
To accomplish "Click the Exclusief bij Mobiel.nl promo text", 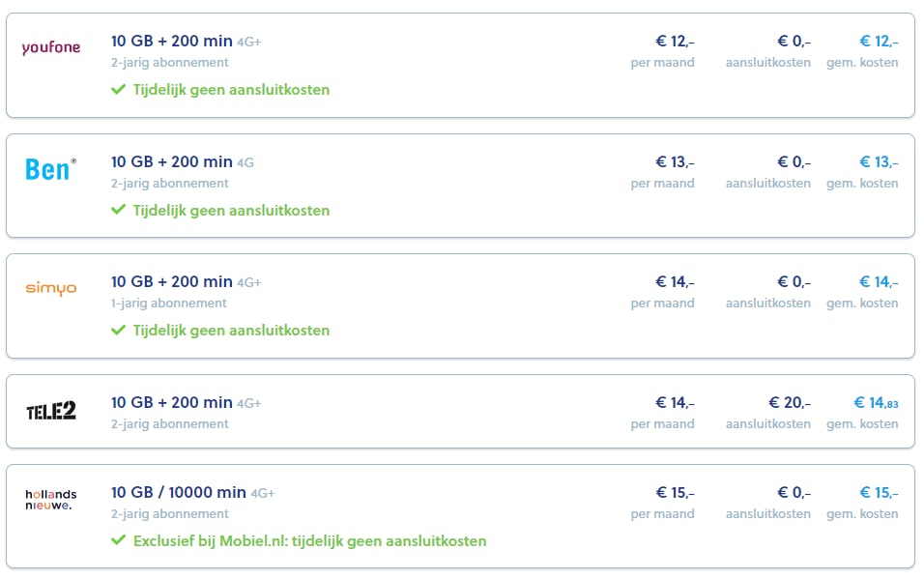I will coord(310,540).
